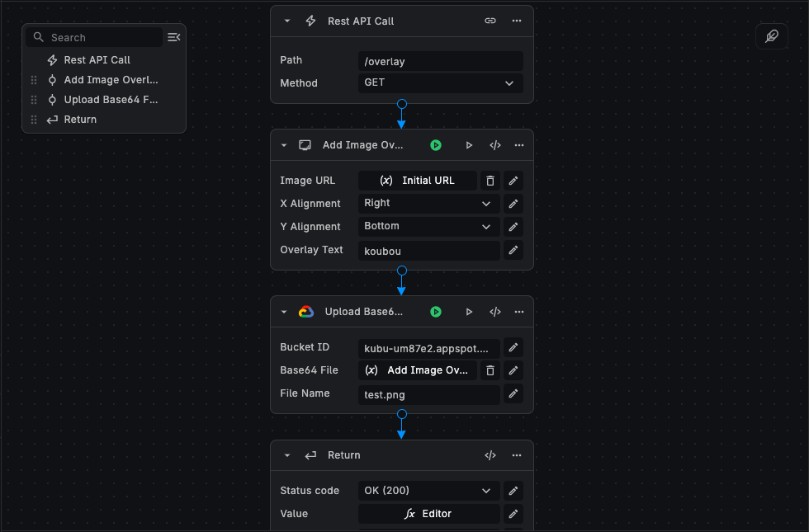Screen dimensions: 809x532
Task: Select Upload Base64 File in the sidebar list
Action: click(111, 100)
